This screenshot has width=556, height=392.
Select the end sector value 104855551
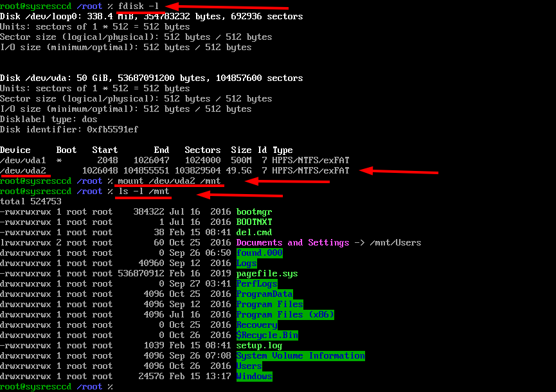point(146,170)
